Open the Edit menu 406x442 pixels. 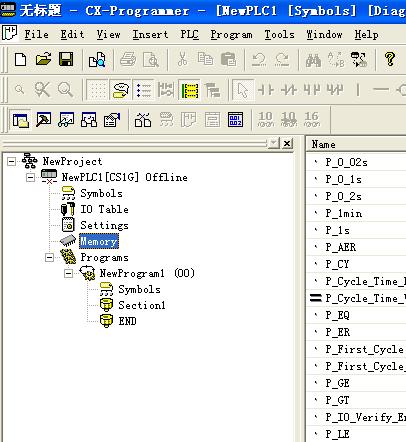coord(72,34)
